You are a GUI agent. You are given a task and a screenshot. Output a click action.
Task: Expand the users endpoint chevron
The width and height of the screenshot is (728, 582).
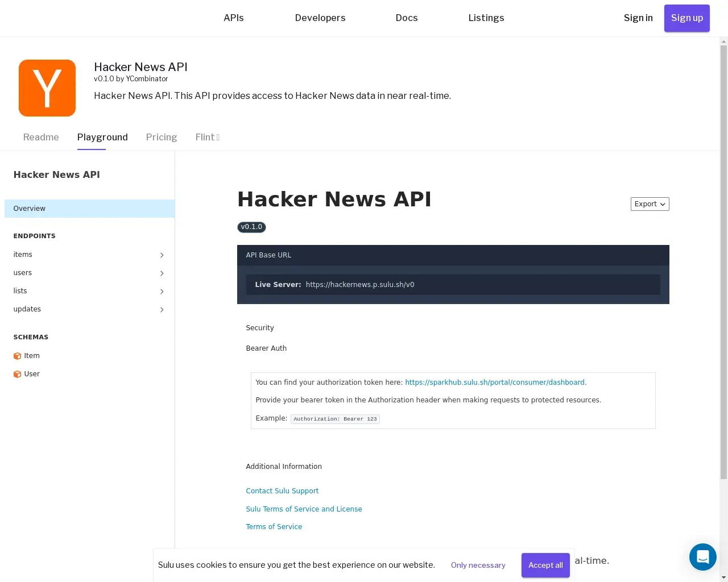pyautogui.click(x=162, y=273)
